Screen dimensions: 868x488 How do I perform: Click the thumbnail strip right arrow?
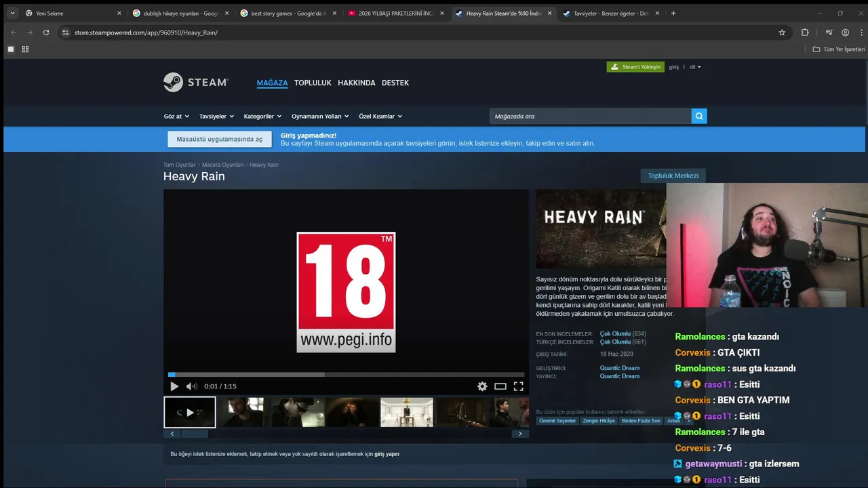520,434
